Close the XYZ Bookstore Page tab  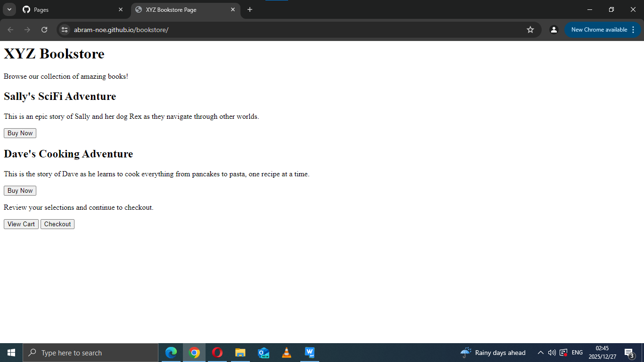coord(233,9)
